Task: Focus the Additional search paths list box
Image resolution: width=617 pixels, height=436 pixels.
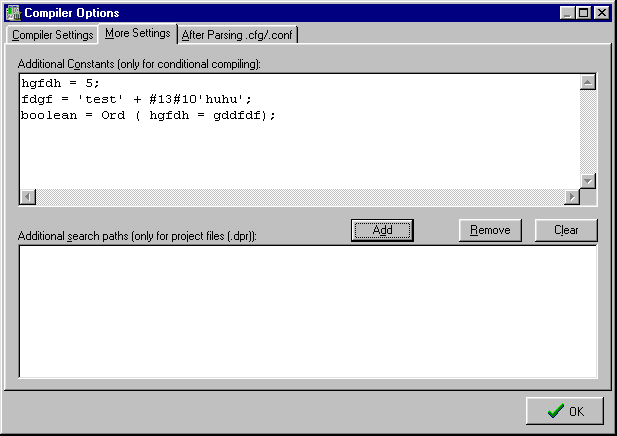Action: pos(308,310)
